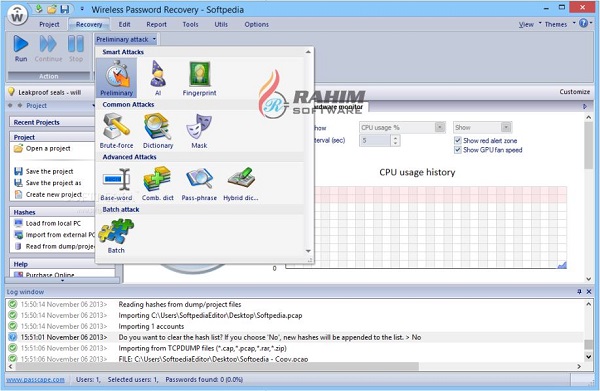600x391 pixels.
Task: Open www.passcape.com link
Action: pyautogui.click(x=35, y=380)
